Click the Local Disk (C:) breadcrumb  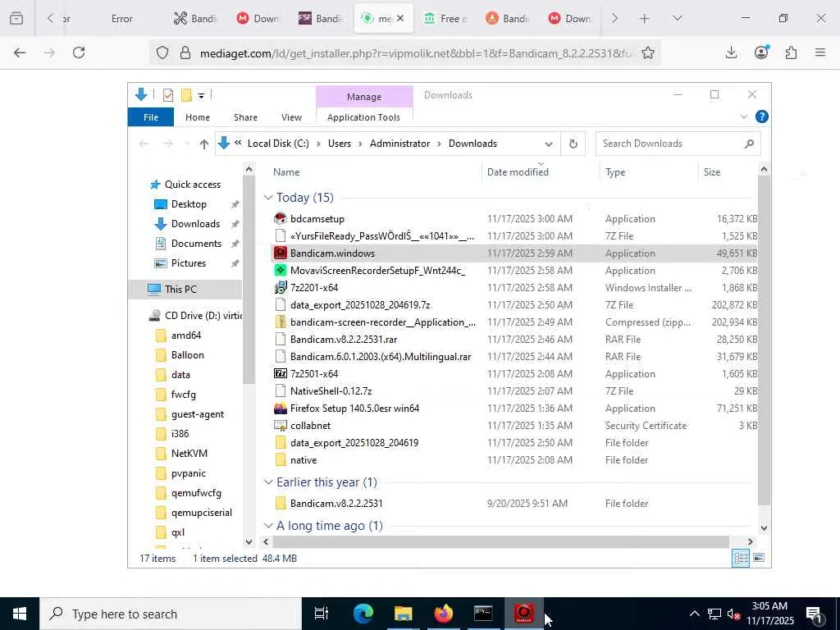point(278,144)
